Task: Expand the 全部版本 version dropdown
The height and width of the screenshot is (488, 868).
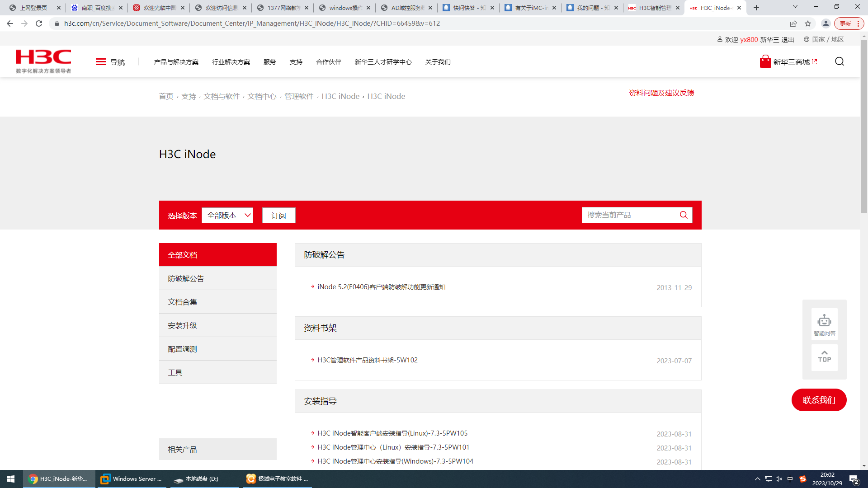Action: (227, 216)
